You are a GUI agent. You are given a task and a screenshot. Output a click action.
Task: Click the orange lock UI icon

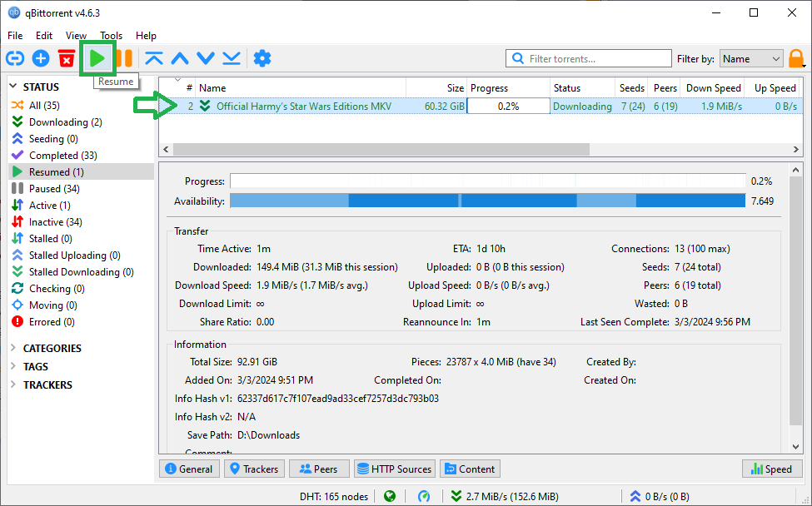[x=796, y=58]
